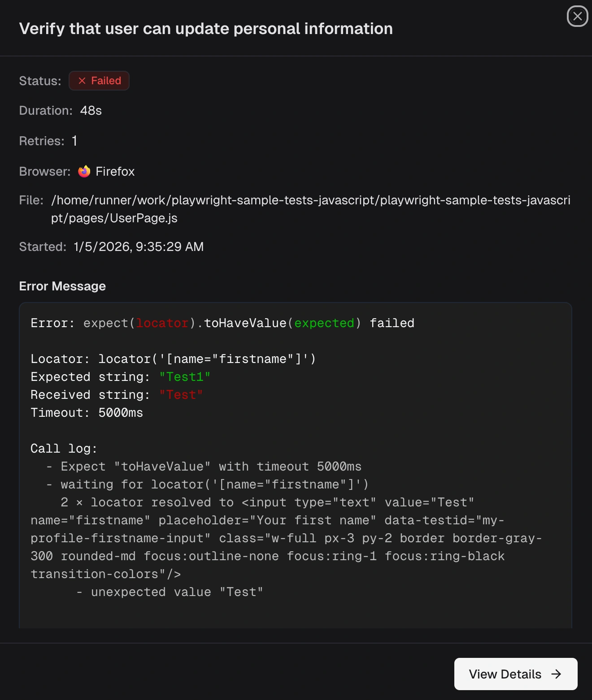Click the Timeout line showing 5000ms
592x700 pixels.
click(87, 412)
